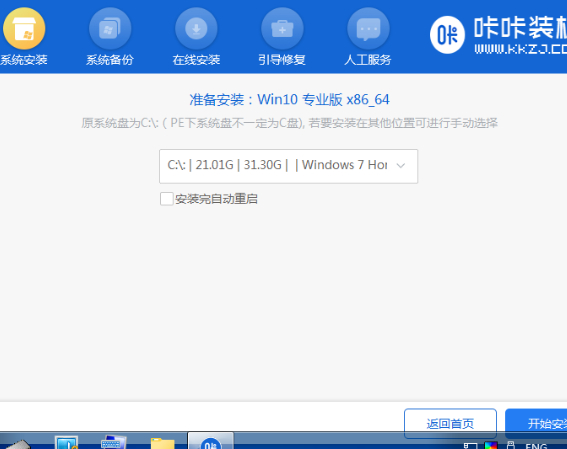Image resolution: width=567 pixels, height=449 pixels.
Task: Open the folder icon in taskbar
Action: (x=162, y=443)
